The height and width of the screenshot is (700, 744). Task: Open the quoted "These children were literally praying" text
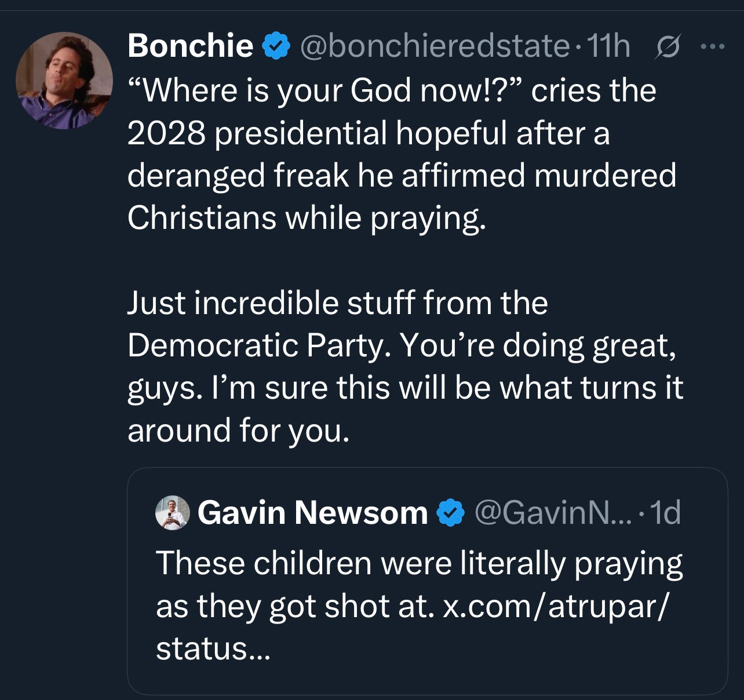coord(418,563)
